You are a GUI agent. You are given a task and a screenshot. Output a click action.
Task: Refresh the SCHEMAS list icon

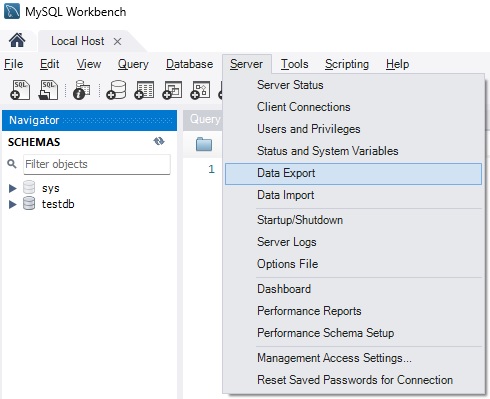point(159,141)
